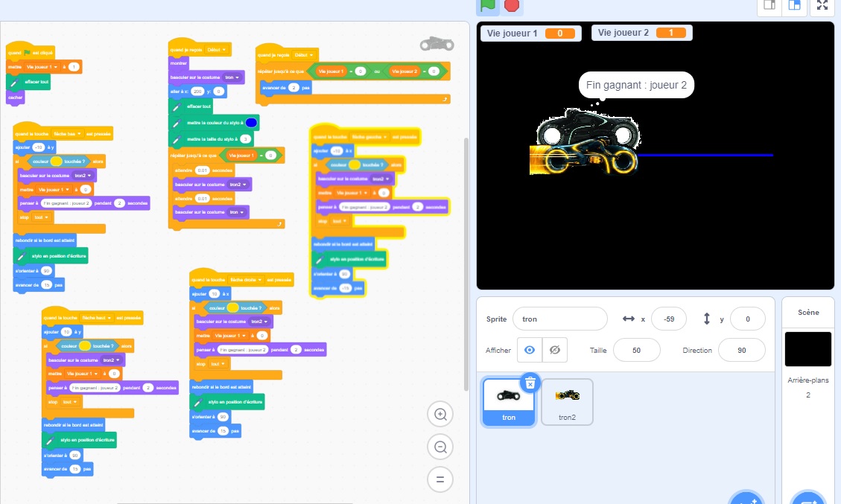Click the sprite x field showing -59
The width and height of the screenshot is (841, 504).
click(x=669, y=319)
